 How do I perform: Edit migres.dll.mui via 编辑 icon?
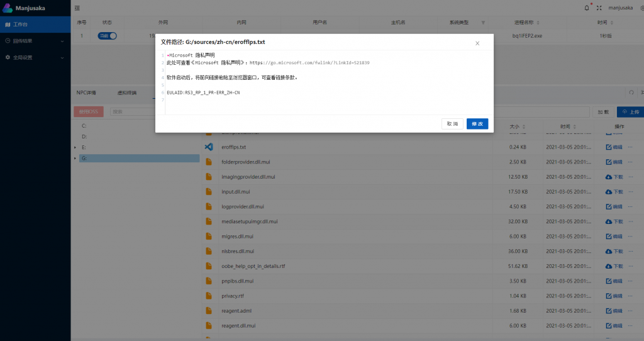click(x=614, y=237)
